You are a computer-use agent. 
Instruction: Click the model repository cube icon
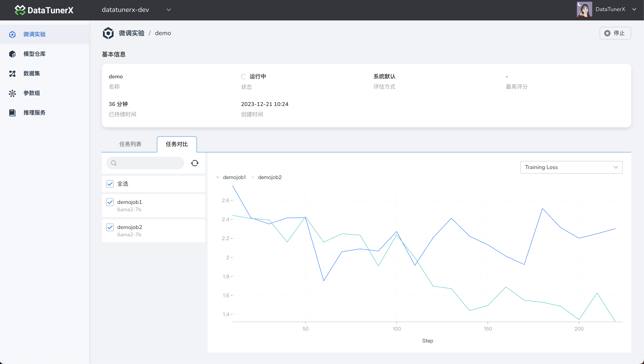(x=12, y=54)
